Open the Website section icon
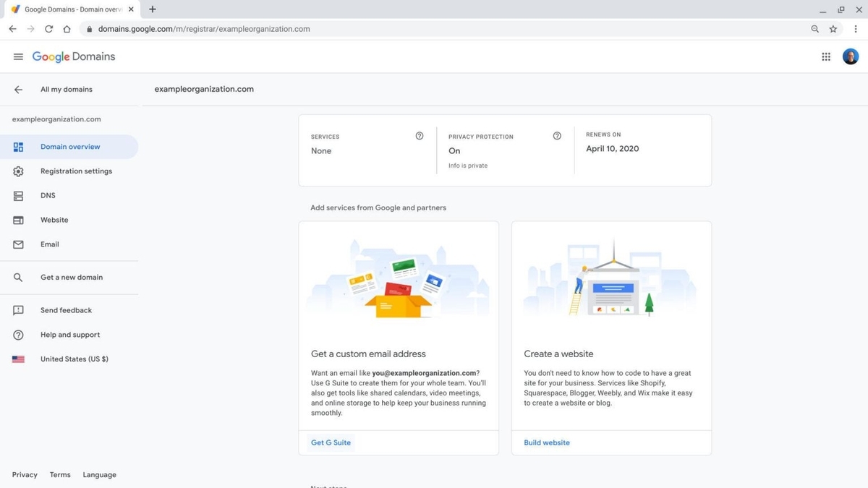Screen dimensions: 868x488 click(18, 220)
